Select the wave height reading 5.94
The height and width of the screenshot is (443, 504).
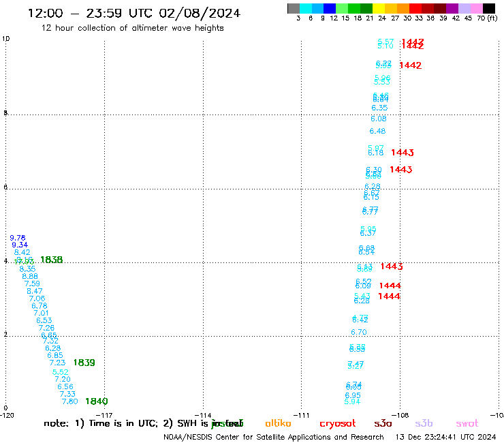coord(352,401)
